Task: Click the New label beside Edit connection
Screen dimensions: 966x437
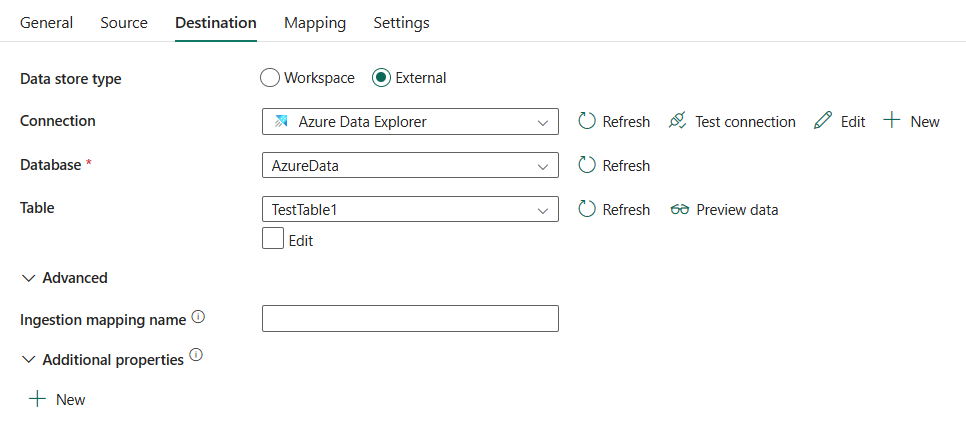Action: (925, 122)
